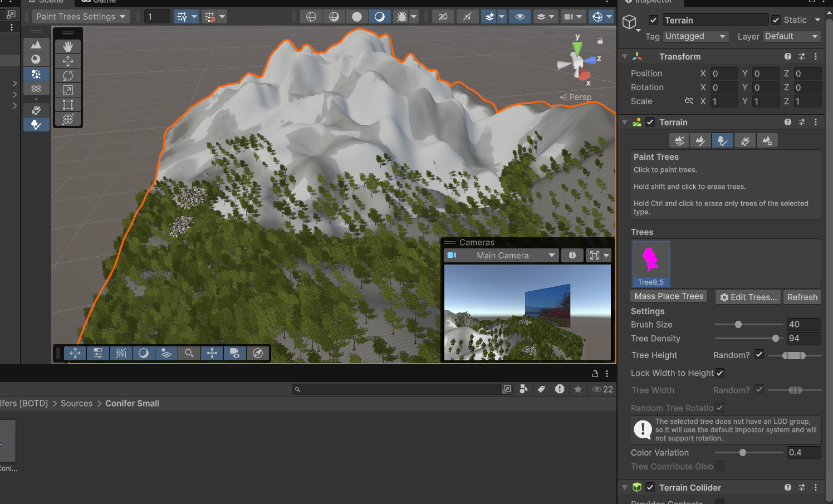Select the Rotate tool in the overlay
The width and height of the screenshot is (833, 504).
click(68, 75)
